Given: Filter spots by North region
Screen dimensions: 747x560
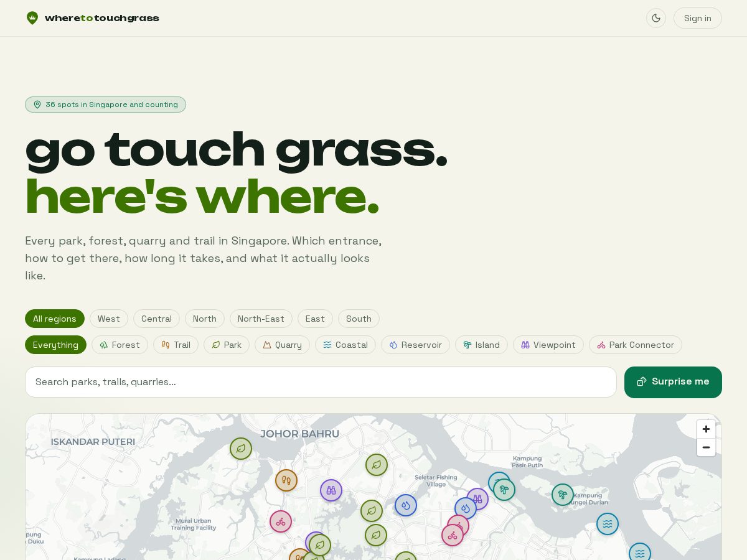Looking at the screenshot, I should tap(205, 319).
